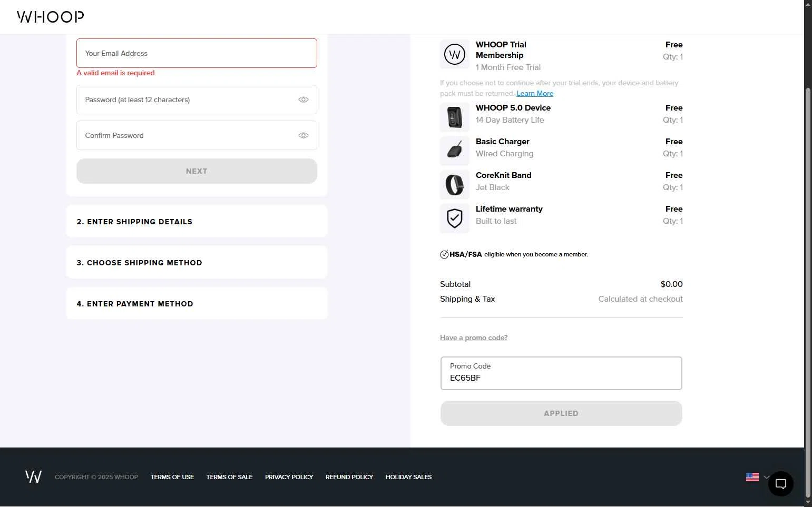812x507 pixels.
Task: Show password via eye icon in Password field
Action: tap(304, 100)
